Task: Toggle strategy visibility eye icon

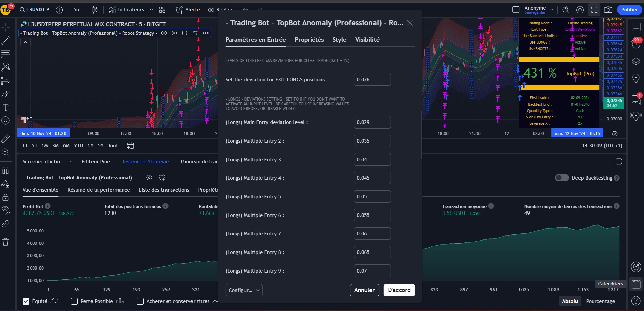Action: [x=164, y=33]
